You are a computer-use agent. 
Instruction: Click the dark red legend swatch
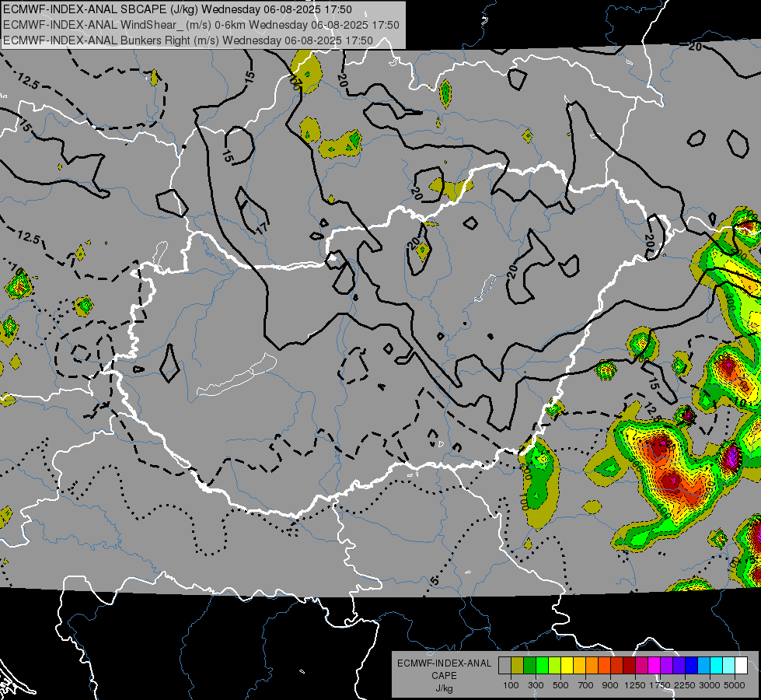click(629, 666)
